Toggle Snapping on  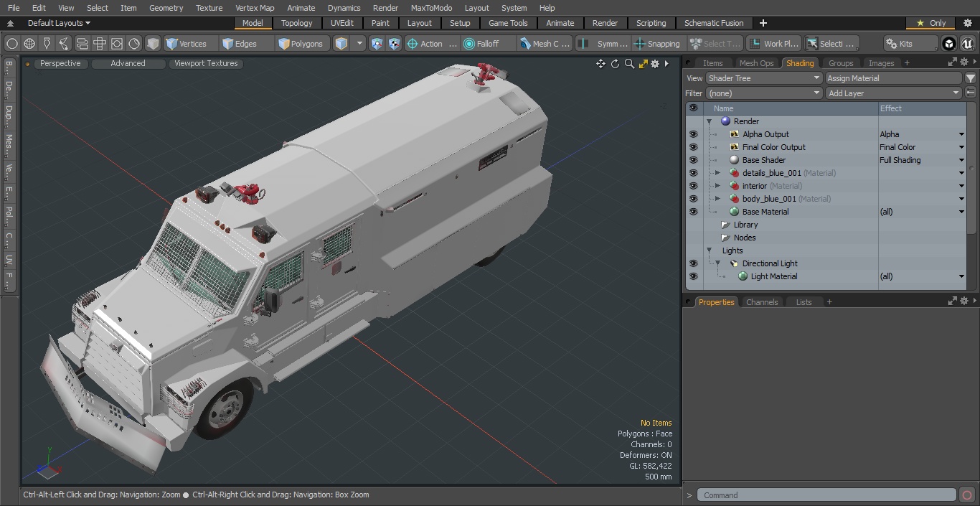[x=658, y=44]
